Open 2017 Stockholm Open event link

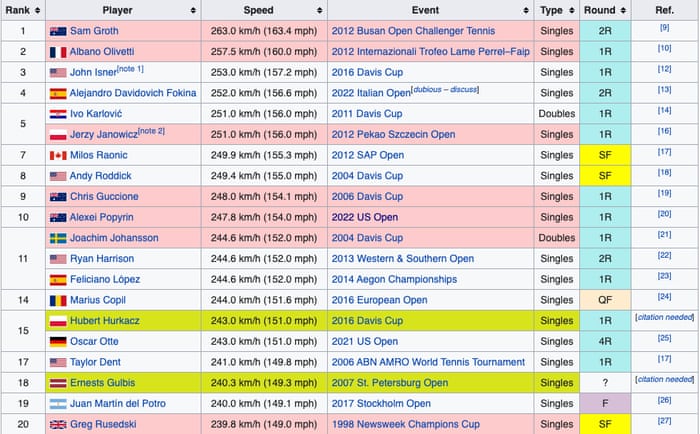(381, 404)
